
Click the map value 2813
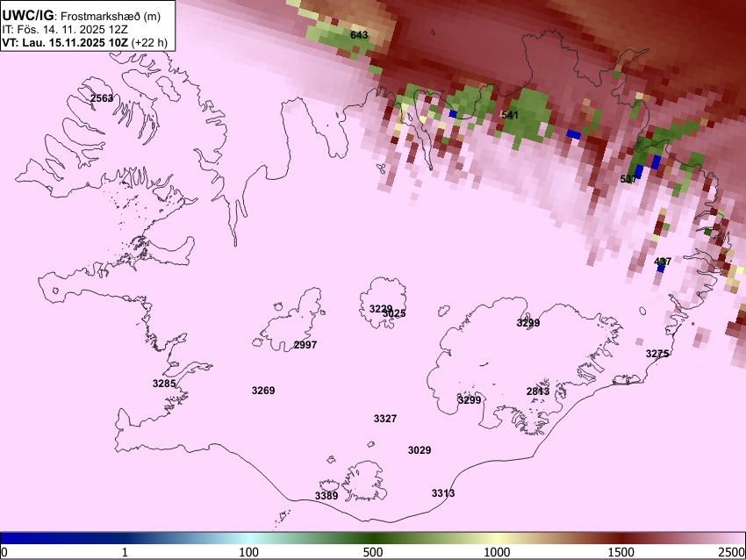[x=538, y=391]
